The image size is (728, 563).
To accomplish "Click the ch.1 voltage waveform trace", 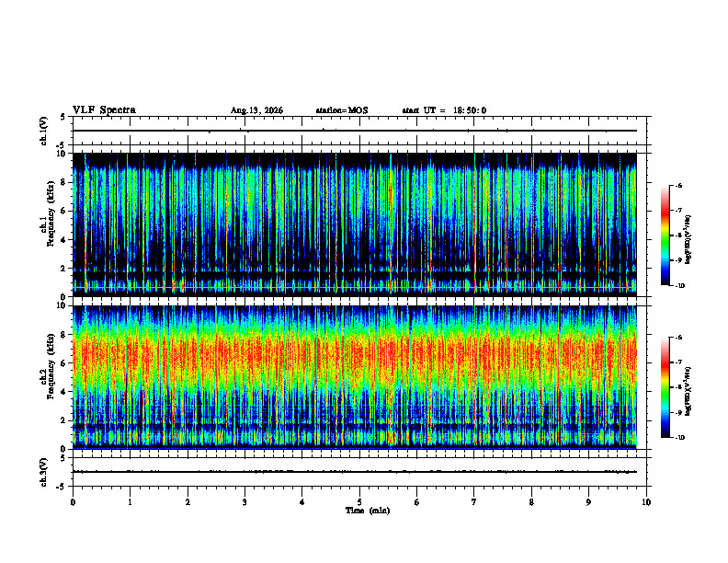I will point(355,131).
